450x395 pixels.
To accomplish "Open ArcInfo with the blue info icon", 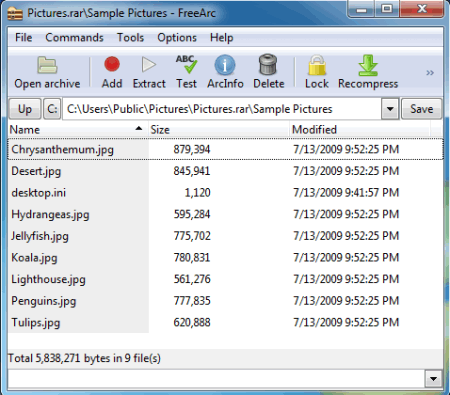I will pyautogui.click(x=225, y=65).
